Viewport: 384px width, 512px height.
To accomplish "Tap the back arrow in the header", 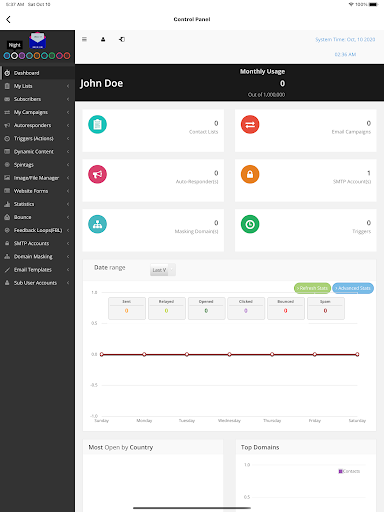I will (x=8, y=19).
